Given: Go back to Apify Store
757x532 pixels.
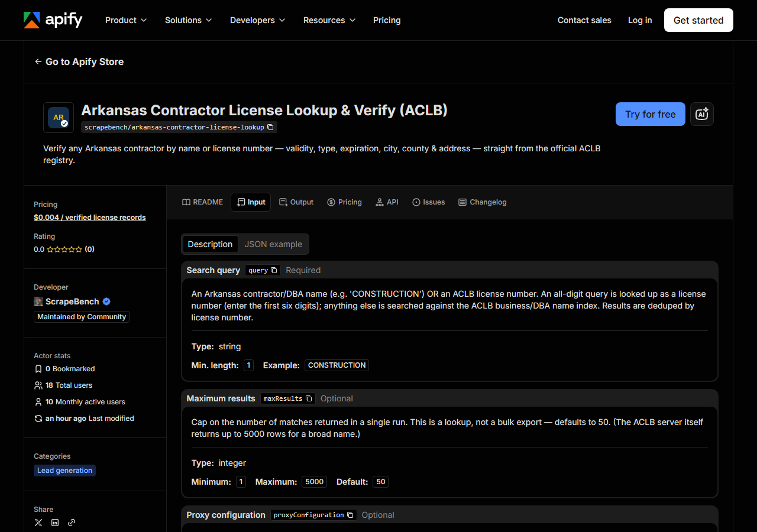Looking at the screenshot, I should tap(79, 61).
